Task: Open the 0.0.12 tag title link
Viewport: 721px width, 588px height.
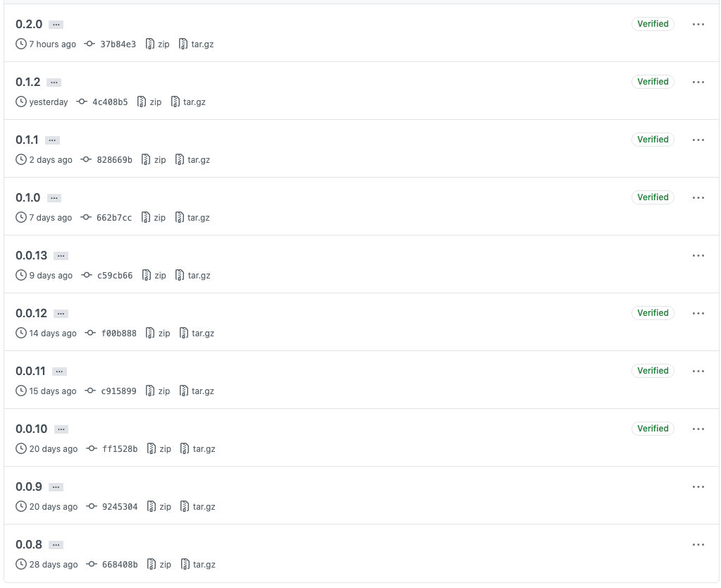Action: pyautogui.click(x=31, y=313)
